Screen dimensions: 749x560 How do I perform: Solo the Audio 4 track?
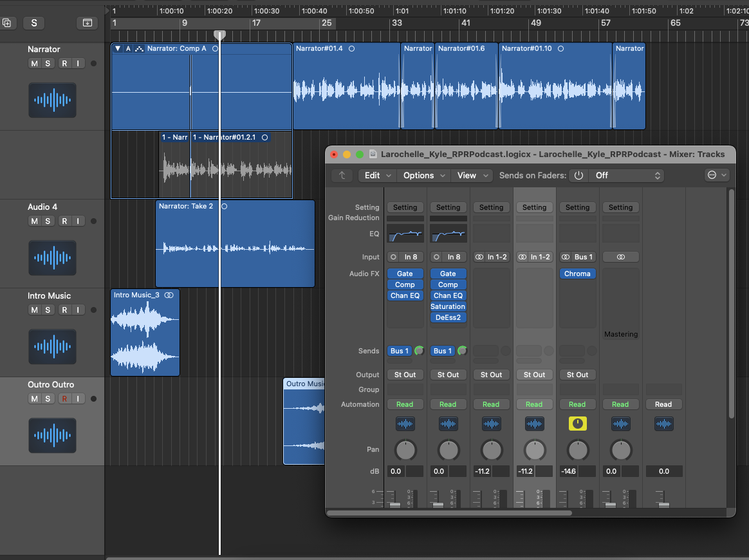click(x=48, y=221)
